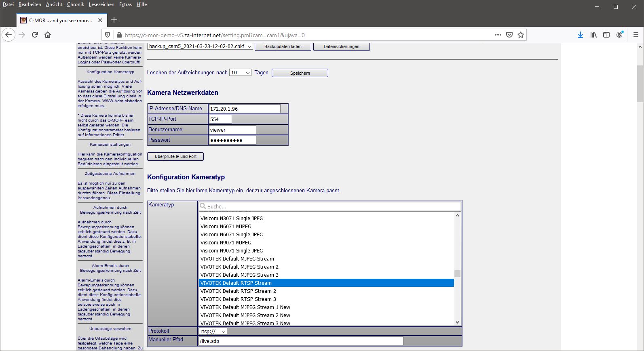Click Backupdaten laden button
The height and width of the screenshot is (351, 644).
click(283, 46)
